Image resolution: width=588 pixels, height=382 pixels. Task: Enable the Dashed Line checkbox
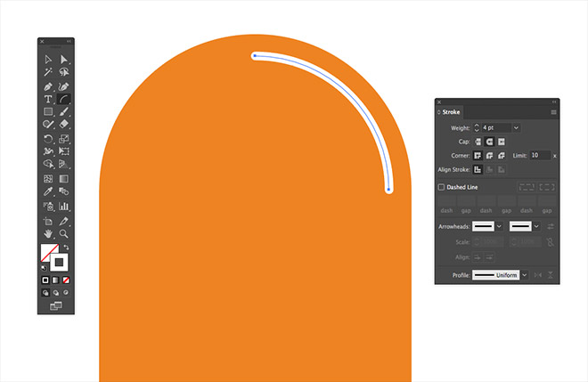click(441, 187)
